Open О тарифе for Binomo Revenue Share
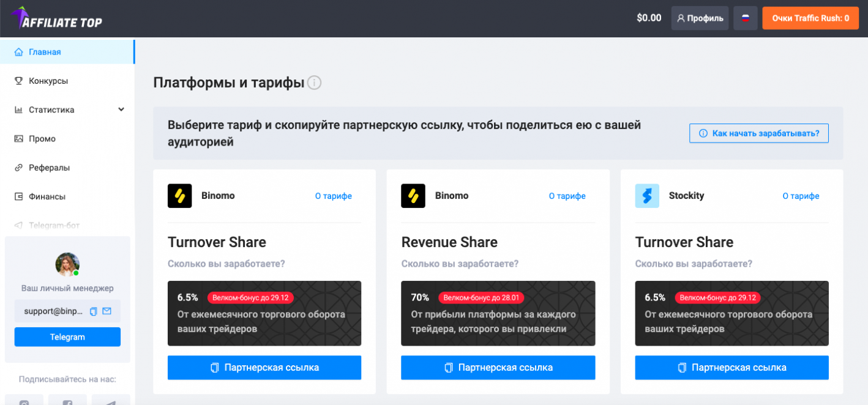This screenshot has width=868, height=405. pyautogui.click(x=567, y=196)
